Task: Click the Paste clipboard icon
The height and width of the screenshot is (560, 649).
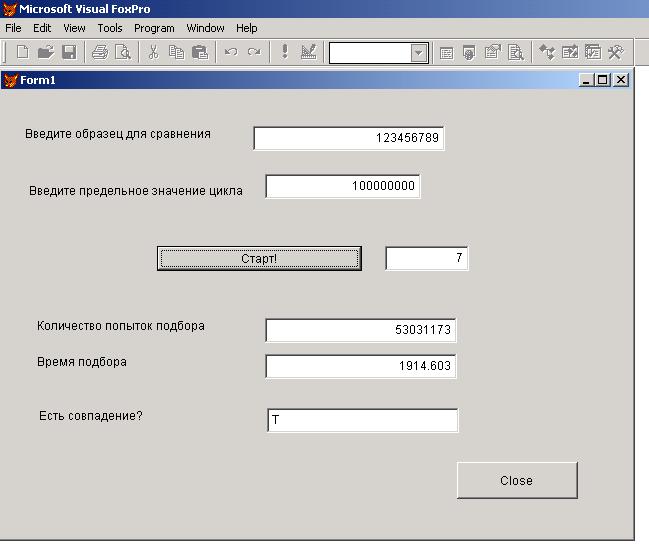Action: coord(200,52)
